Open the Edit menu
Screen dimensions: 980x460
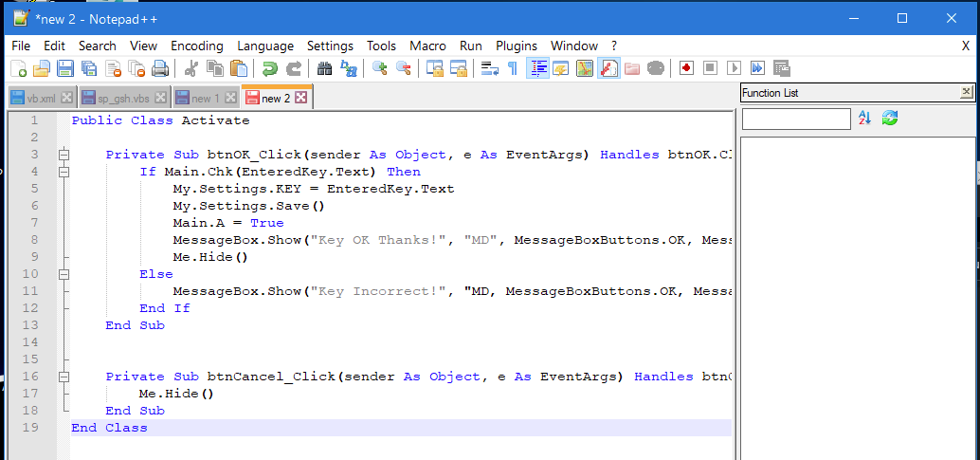(54, 46)
